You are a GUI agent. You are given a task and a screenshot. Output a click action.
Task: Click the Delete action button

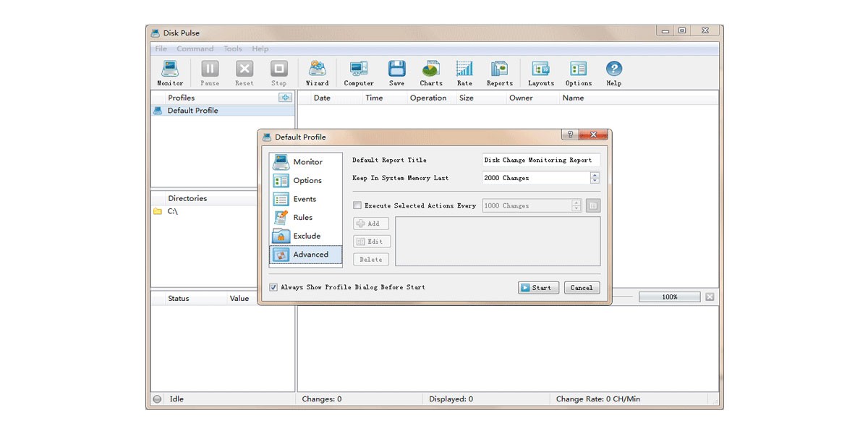371,260
